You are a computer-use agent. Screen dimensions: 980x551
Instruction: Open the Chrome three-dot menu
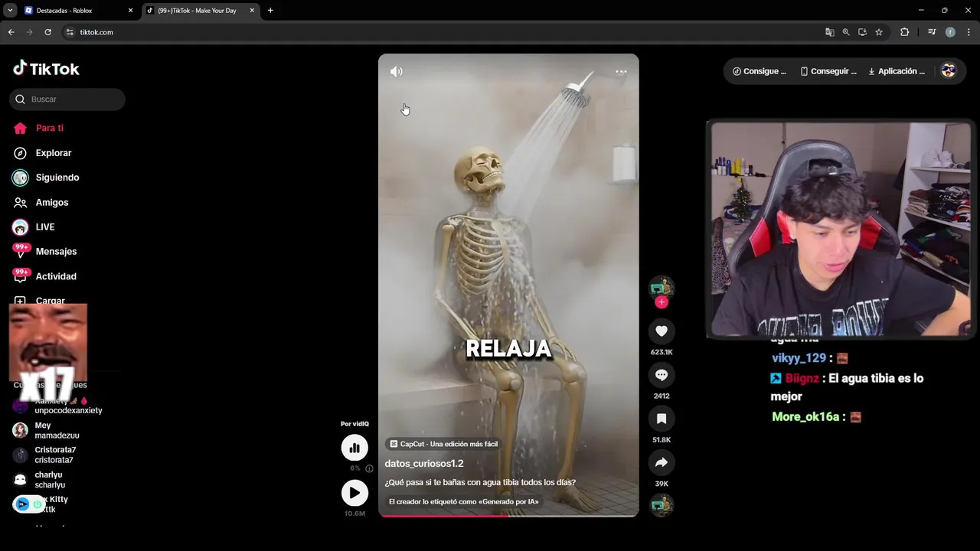click(969, 32)
